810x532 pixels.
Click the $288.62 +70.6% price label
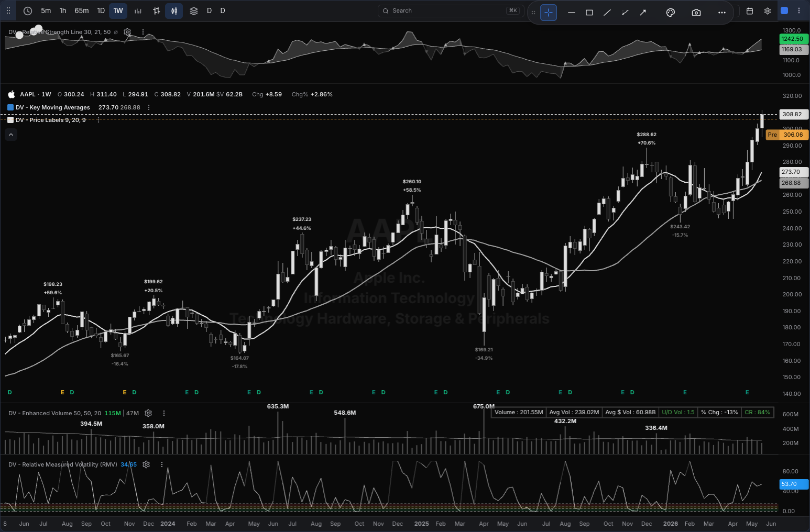coord(647,139)
